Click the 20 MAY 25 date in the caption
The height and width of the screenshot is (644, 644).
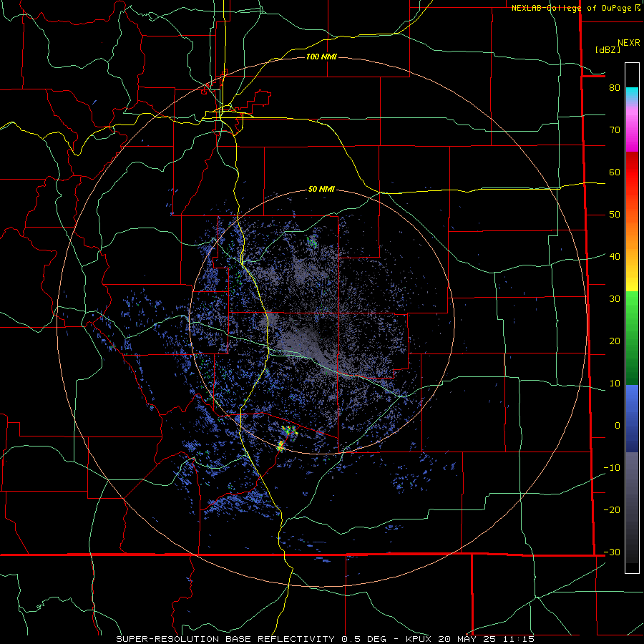point(466,639)
